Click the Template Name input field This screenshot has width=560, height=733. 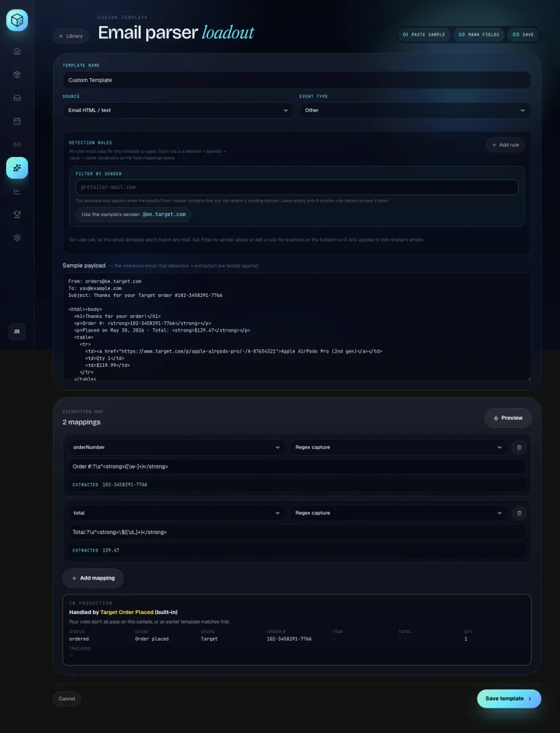[x=296, y=80]
